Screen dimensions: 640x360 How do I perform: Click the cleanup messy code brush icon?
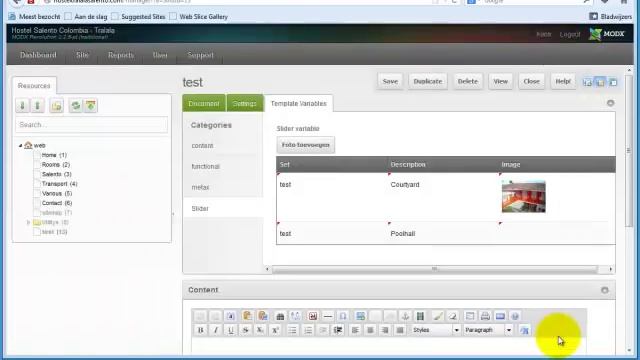pos(438,316)
